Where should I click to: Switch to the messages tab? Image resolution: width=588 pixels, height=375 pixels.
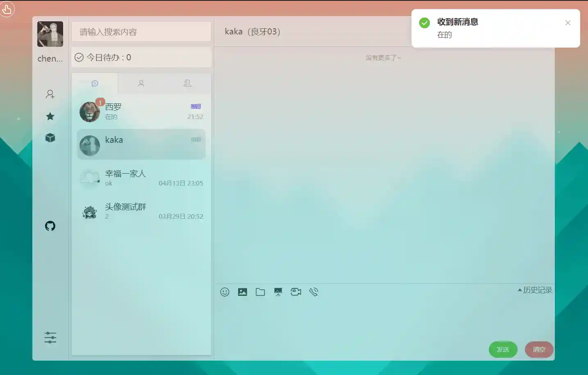95,83
